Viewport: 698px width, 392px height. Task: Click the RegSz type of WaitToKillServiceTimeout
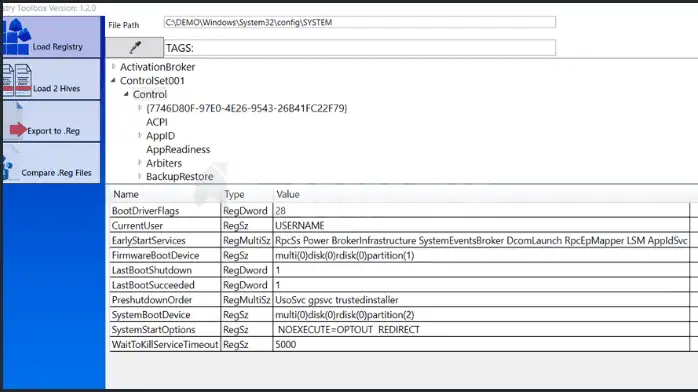(x=235, y=344)
